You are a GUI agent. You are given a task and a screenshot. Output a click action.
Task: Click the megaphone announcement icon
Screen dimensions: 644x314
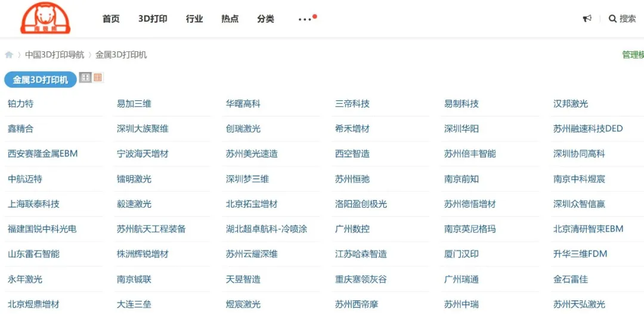pyautogui.click(x=587, y=19)
